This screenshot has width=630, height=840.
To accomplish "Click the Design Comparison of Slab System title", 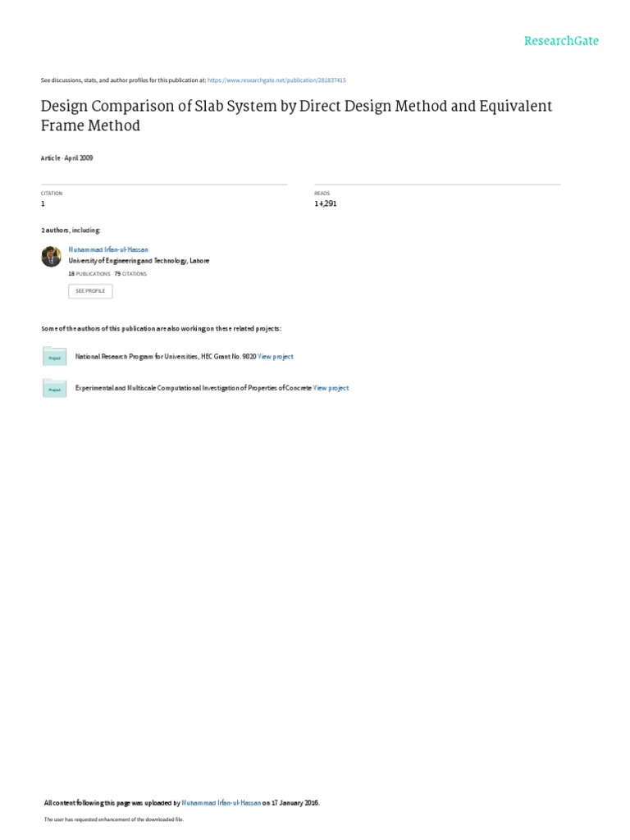I will (x=296, y=115).
